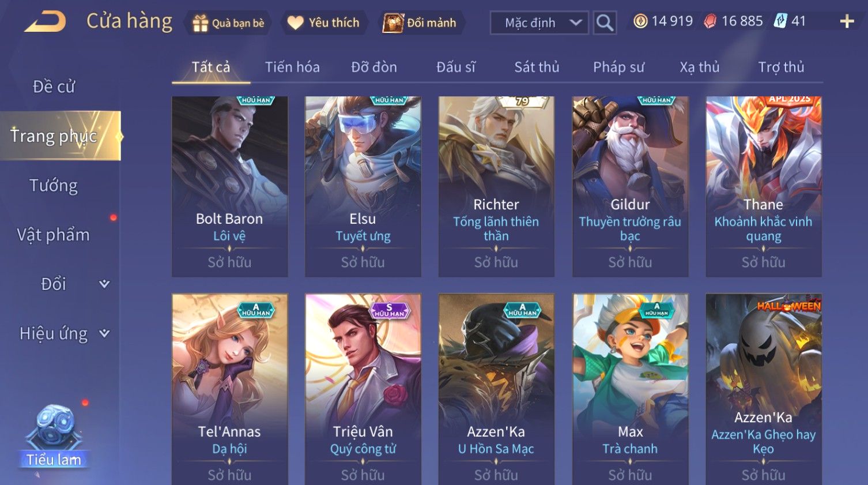The width and height of the screenshot is (868, 485).
Task: Tap the gold coin balance icon
Action: (x=640, y=21)
